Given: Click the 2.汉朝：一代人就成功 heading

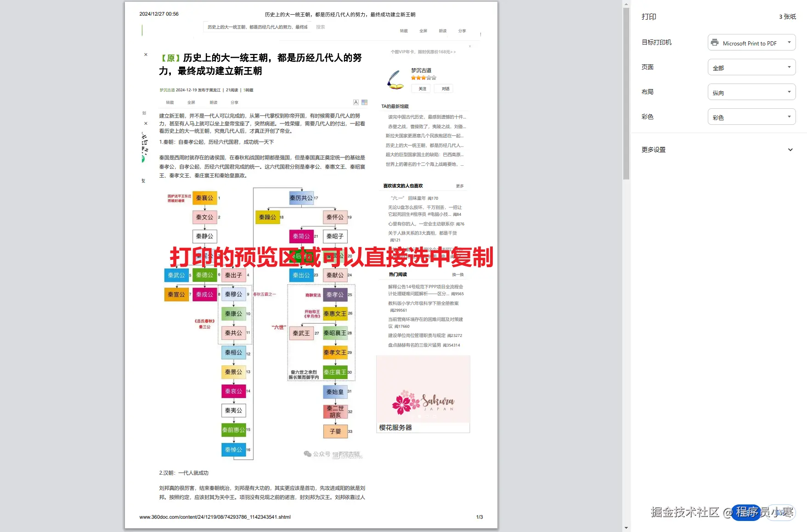Looking at the screenshot, I should (x=184, y=473).
